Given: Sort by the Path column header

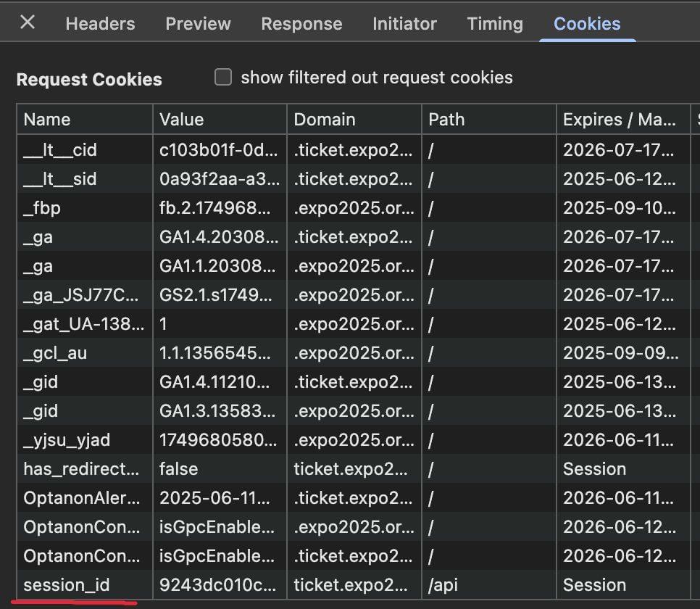Looking at the screenshot, I should pos(489,120).
